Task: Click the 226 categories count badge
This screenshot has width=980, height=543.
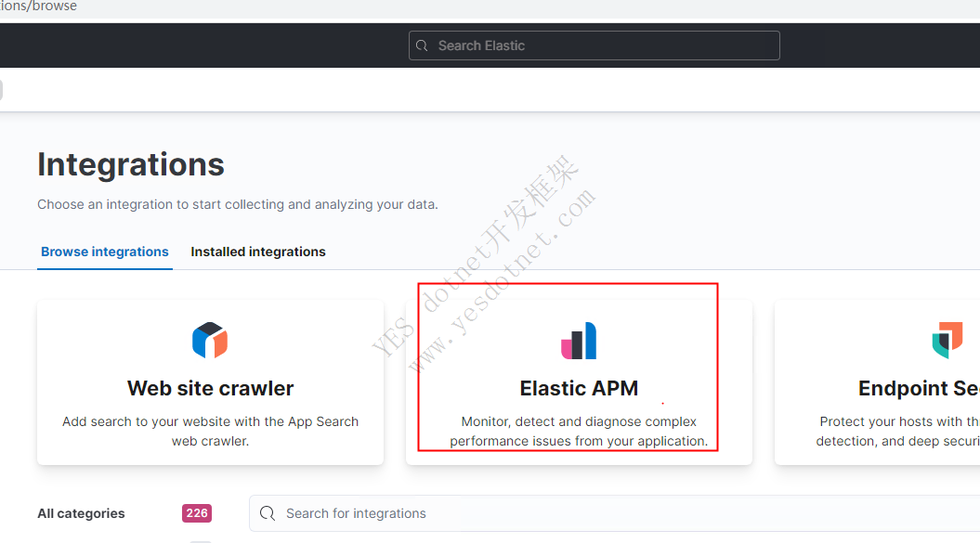Action: [x=197, y=513]
